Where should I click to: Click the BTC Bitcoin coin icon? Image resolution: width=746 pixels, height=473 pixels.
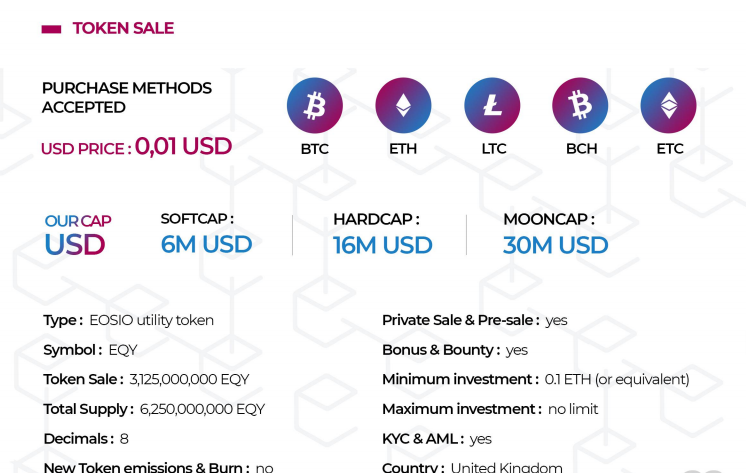[314, 105]
